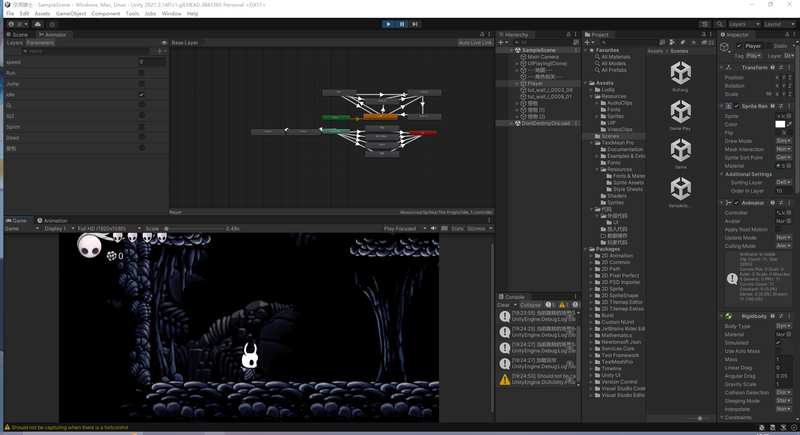Uncheck the Player active checkbox in the Inspector
Image resolution: width=800 pixels, height=435 pixels.
click(739, 46)
